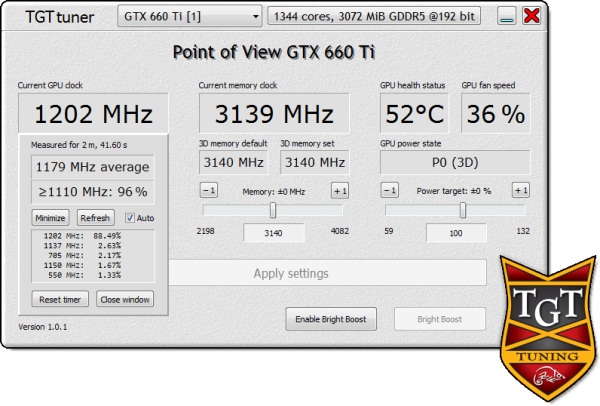The height and width of the screenshot is (406, 600).
Task: Click Apply settings button
Action: [291, 273]
